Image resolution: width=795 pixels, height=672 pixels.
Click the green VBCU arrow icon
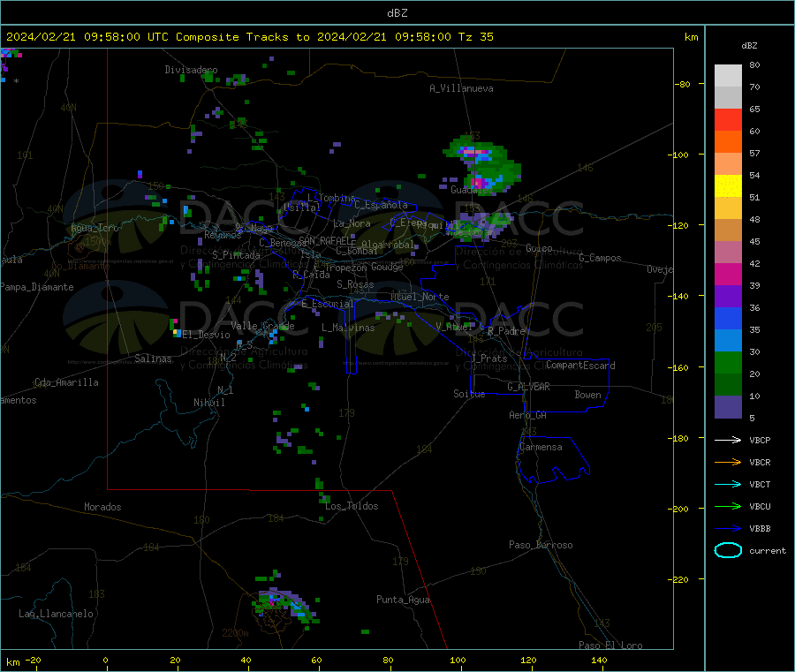728,506
